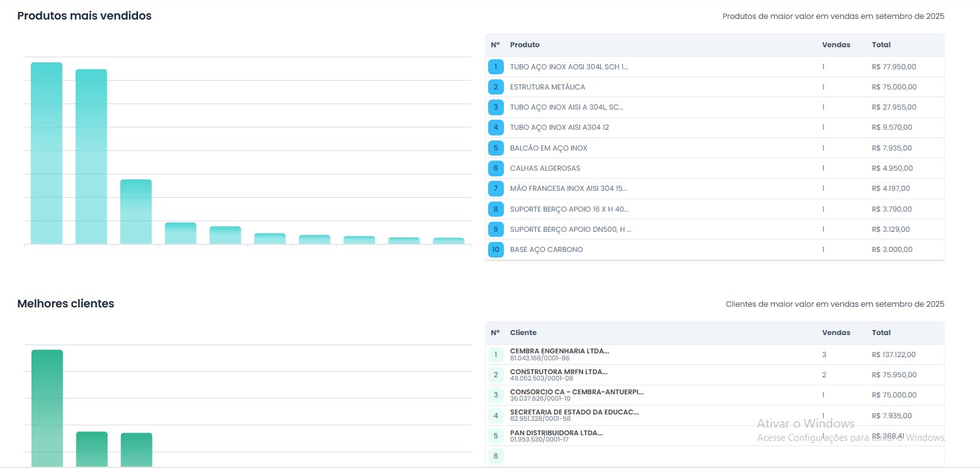
Task: Click Vendas count 2 for CONSTRUTORA MRFN
Action: 824,375
